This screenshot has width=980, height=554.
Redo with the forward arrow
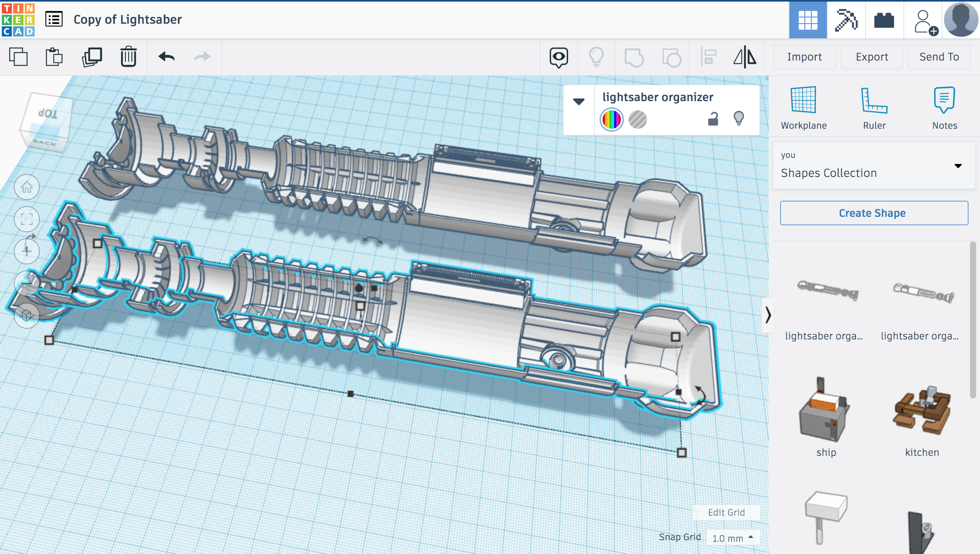[x=202, y=57]
